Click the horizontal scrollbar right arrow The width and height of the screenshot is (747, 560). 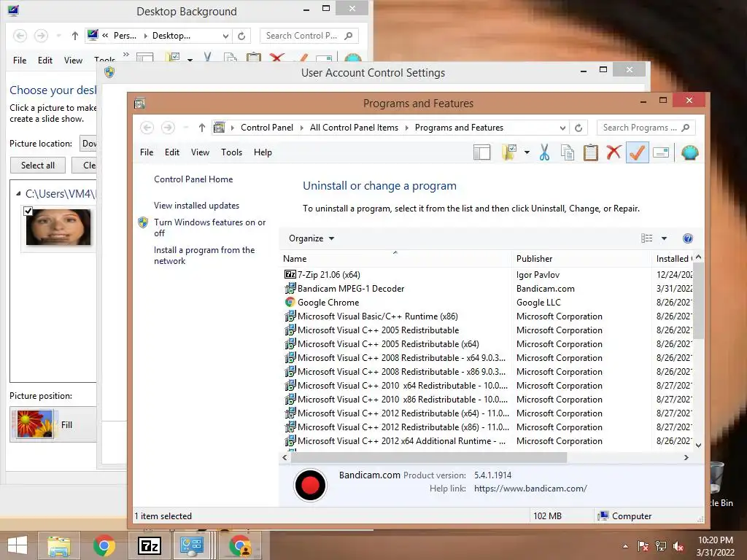tap(686, 458)
